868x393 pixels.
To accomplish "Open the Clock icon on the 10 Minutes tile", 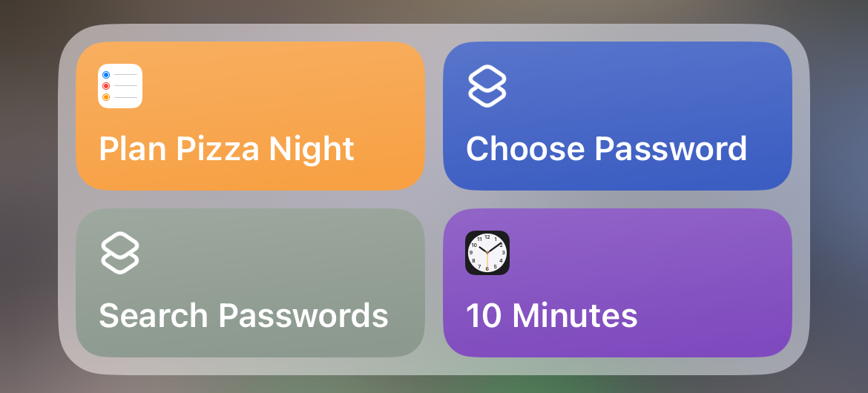I will tap(487, 253).
